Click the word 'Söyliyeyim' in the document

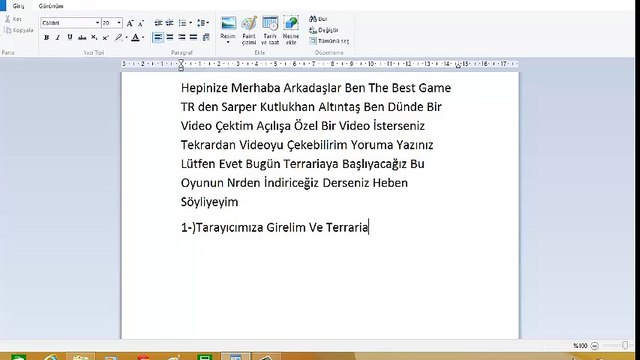(x=209, y=202)
